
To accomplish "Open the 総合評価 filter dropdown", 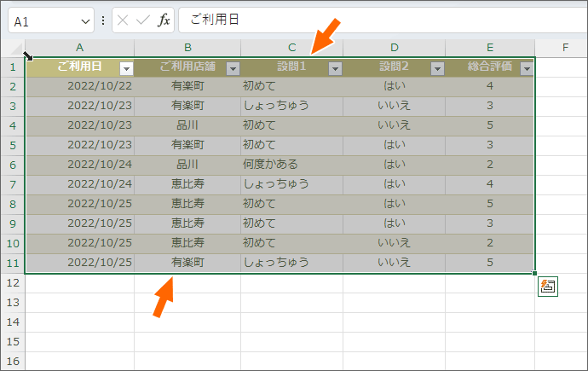I will [527, 68].
